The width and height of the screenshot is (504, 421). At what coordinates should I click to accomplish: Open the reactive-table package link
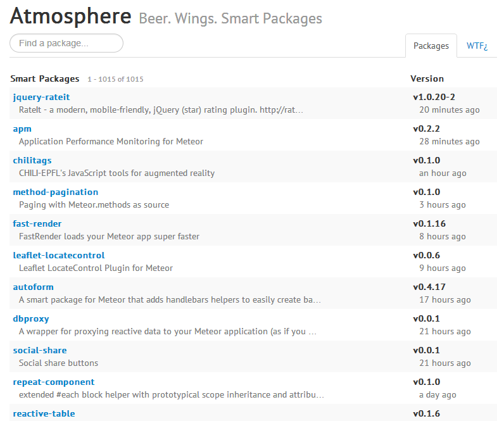click(44, 413)
